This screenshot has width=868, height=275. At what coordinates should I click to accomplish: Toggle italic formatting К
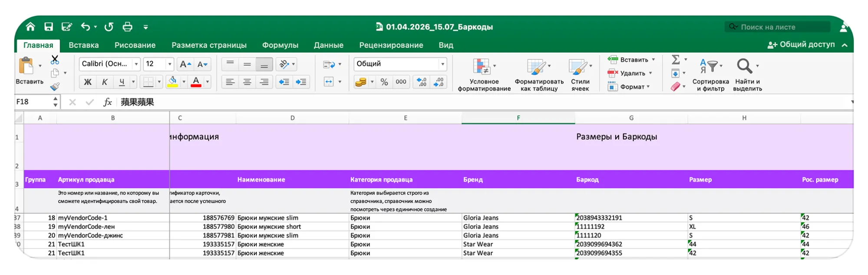pyautogui.click(x=105, y=82)
